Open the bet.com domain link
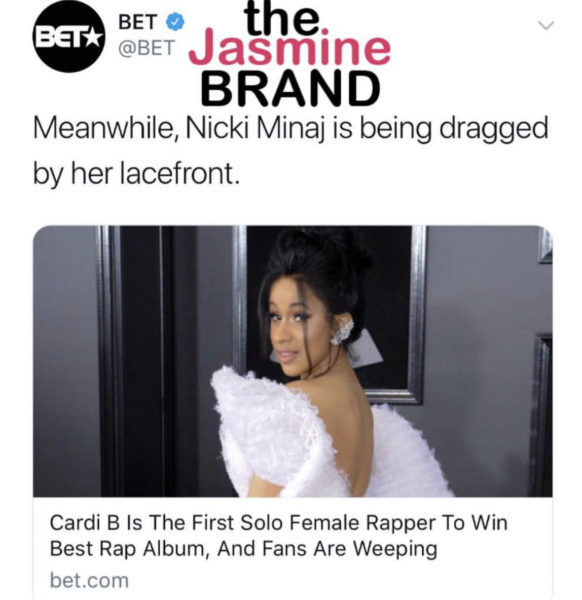This screenshot has width=582, height=600. tap(89, 580)
